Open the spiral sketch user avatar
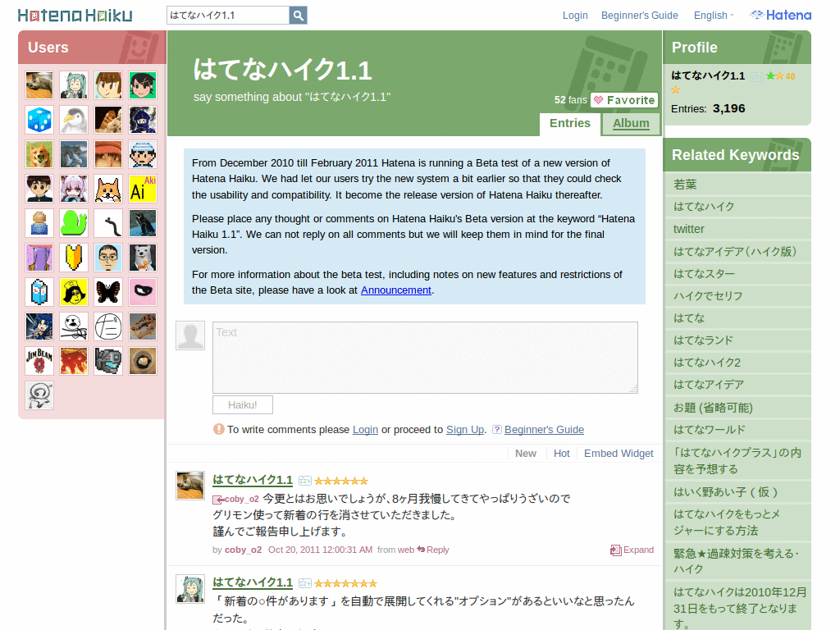Image resolution: width=840 pixels, height=630 pixels. pyautogui.click(x=39, y=395)
